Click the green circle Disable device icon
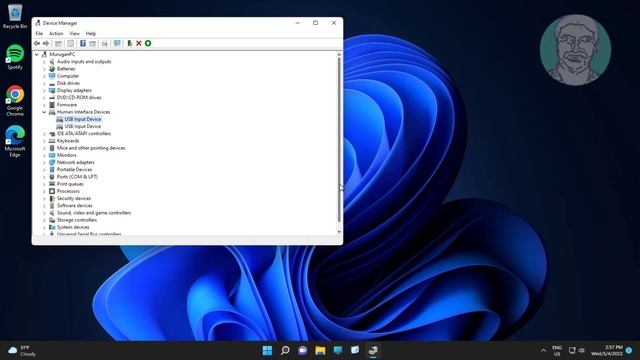The image size is (640, 360). tap(148, 43)
